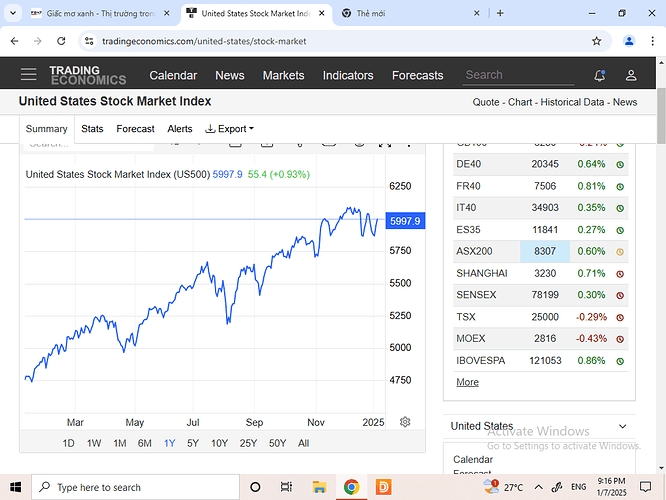Click the clock icon in SHANGHAI row
Image resolution: width=666 pixels, height=500 pixels.
click(620, 274)
